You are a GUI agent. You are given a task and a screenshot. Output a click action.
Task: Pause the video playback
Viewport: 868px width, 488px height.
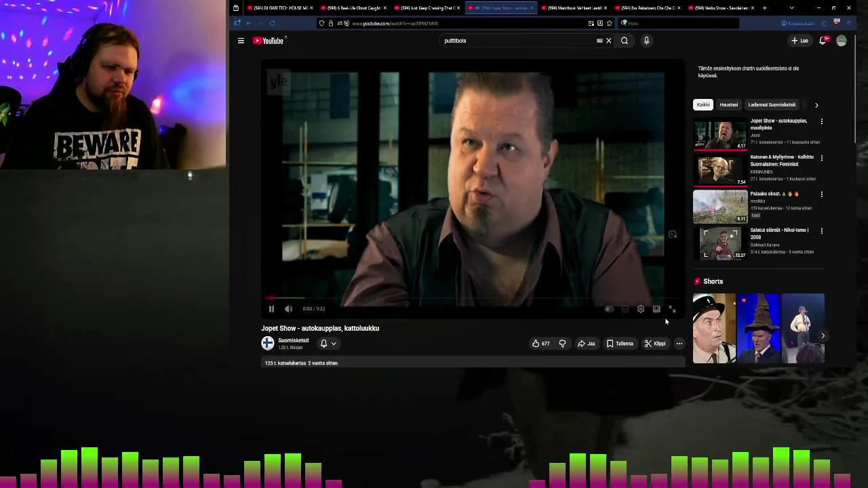[x=271, y=309]
